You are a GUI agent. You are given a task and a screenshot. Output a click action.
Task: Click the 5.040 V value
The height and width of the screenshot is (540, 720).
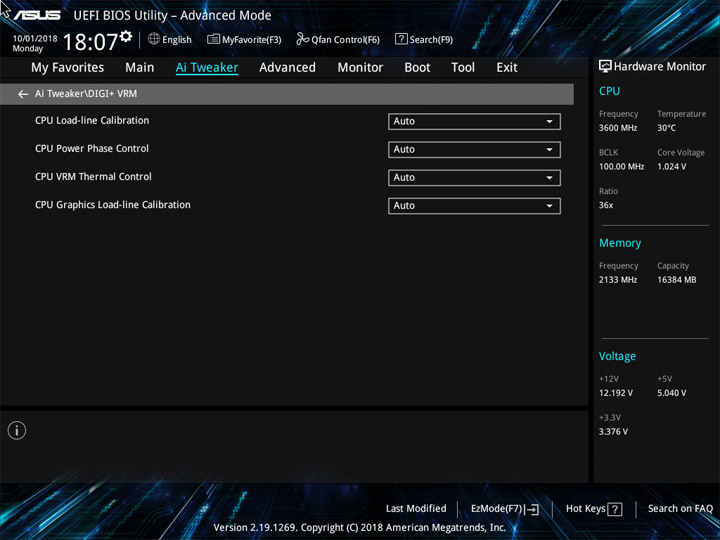point(671,393)
